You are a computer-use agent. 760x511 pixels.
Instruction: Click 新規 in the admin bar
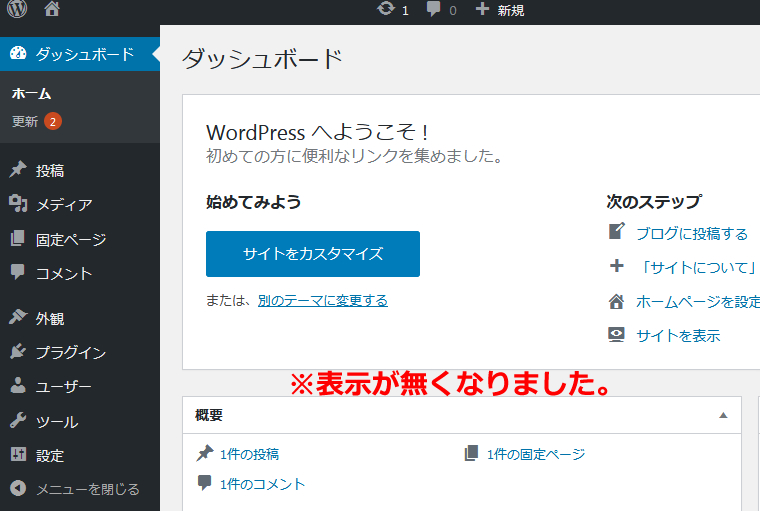(x=510, y=10)
